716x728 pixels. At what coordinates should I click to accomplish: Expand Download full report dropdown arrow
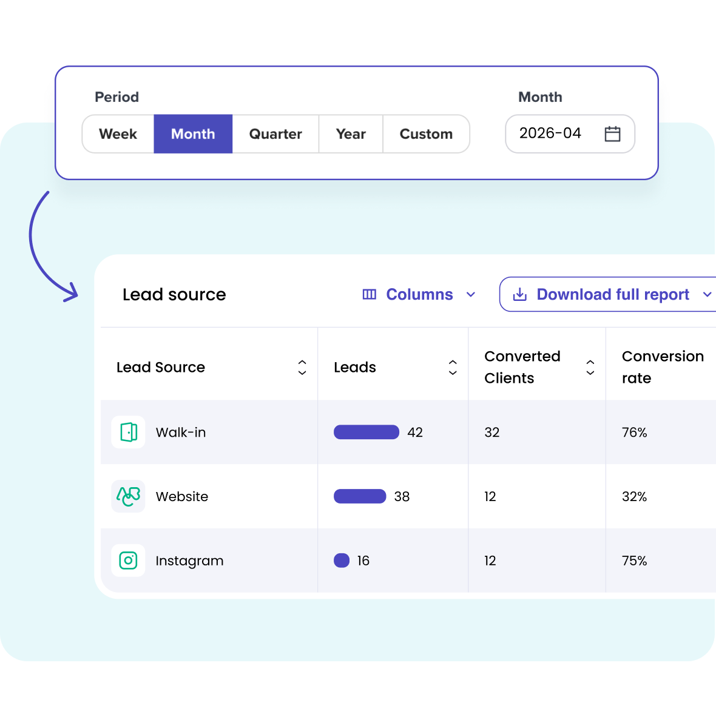point(707,295)
